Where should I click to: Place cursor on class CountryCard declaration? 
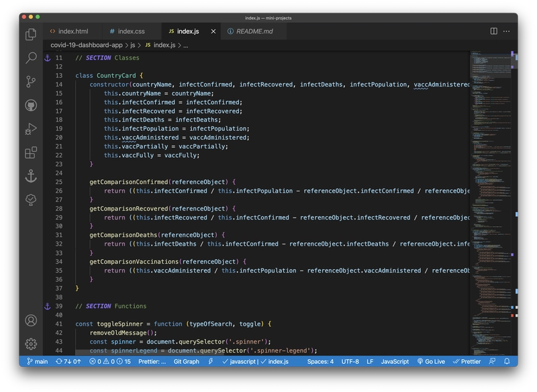[x=109, y=76]
